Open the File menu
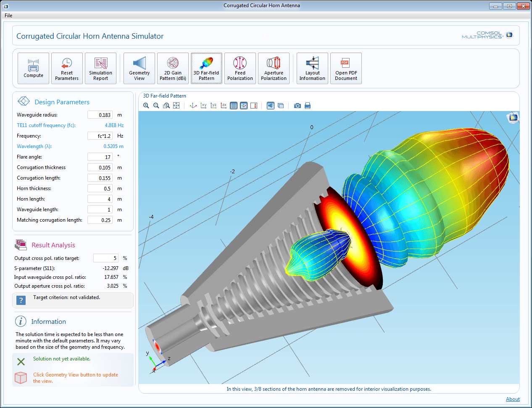Screen dimensions: 532x408 (x=8, y=16)
